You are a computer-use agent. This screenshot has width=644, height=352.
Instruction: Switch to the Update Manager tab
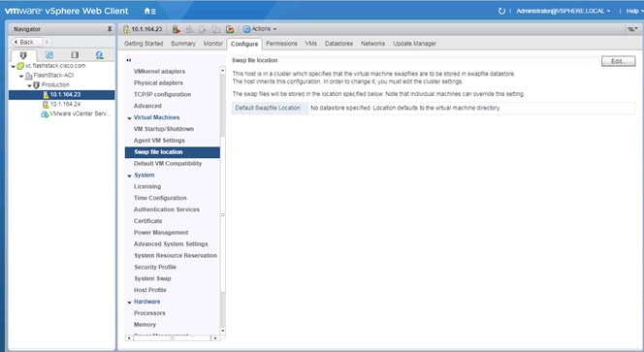414,44
